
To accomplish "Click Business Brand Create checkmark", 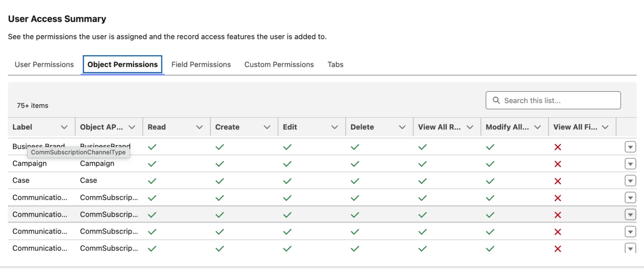I will [x=220, y=147].
